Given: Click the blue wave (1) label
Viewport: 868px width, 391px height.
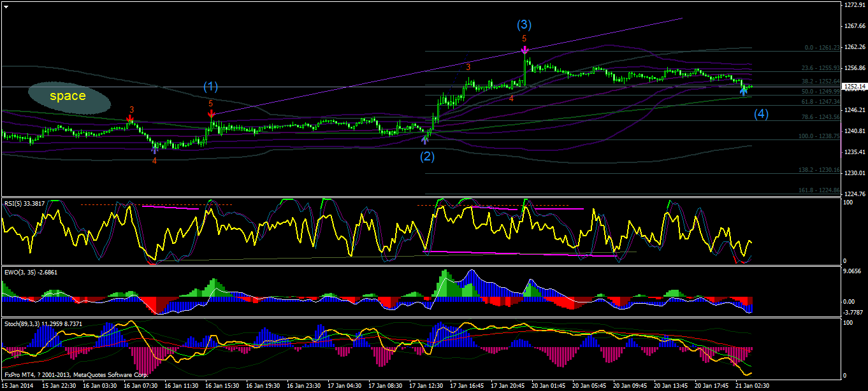Looking at the screenshot, I should [x=211, y=85].
